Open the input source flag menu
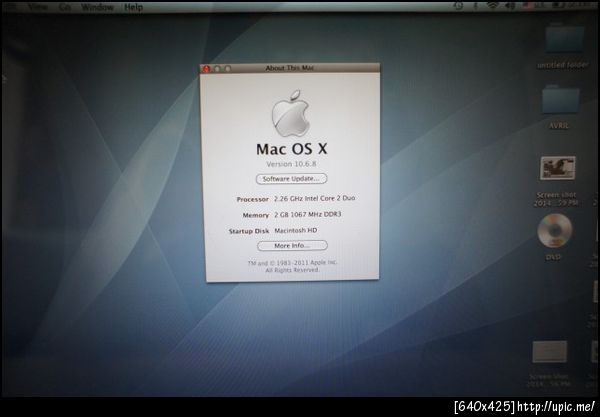The image size is (600, 417). [530, 6]
